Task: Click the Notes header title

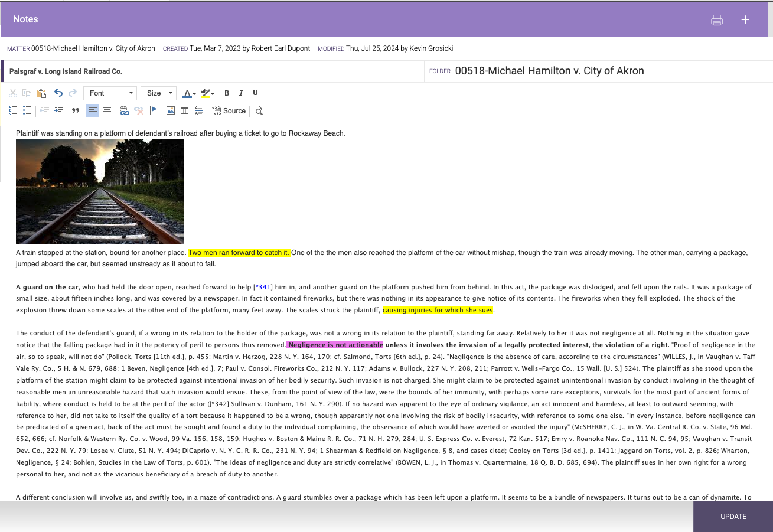Action: click(25, 19)
